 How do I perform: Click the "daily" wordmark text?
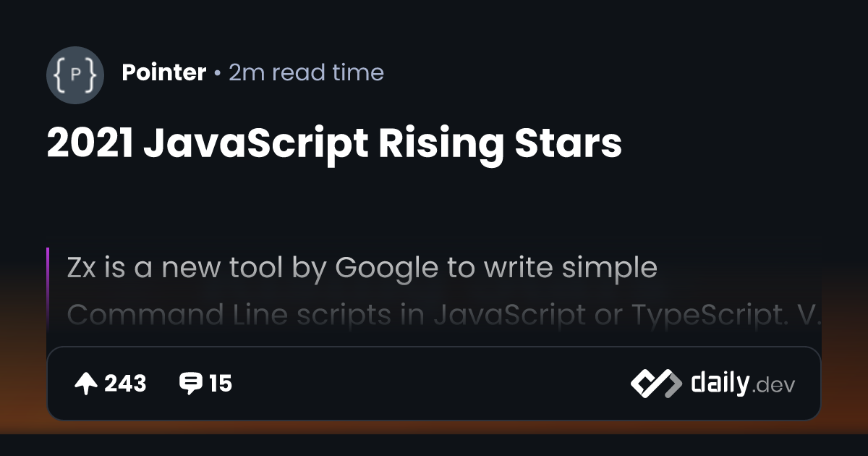click(x=719, y=383)
